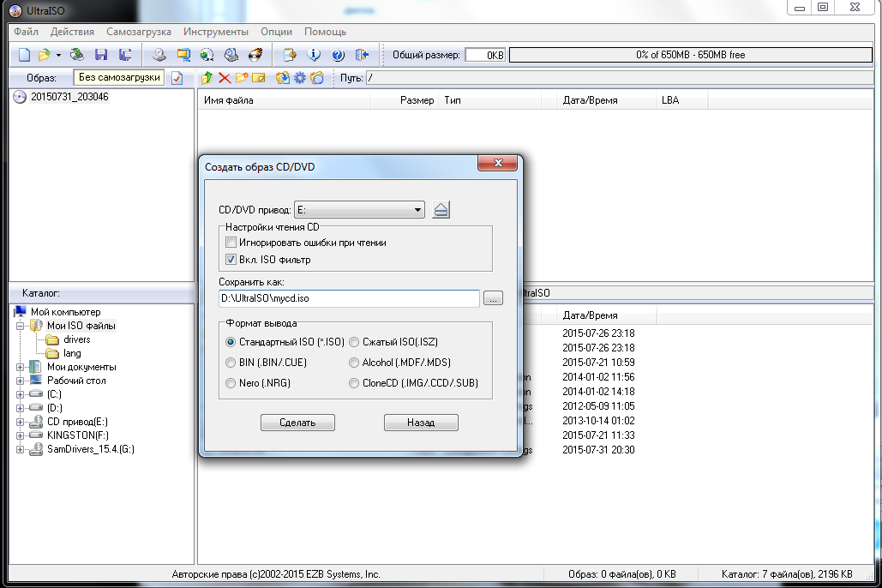Expand the SamDrivers_15.4(G:) node
Image resolution: width=882 pixels, height=588 pixels.
pos(21,450)
